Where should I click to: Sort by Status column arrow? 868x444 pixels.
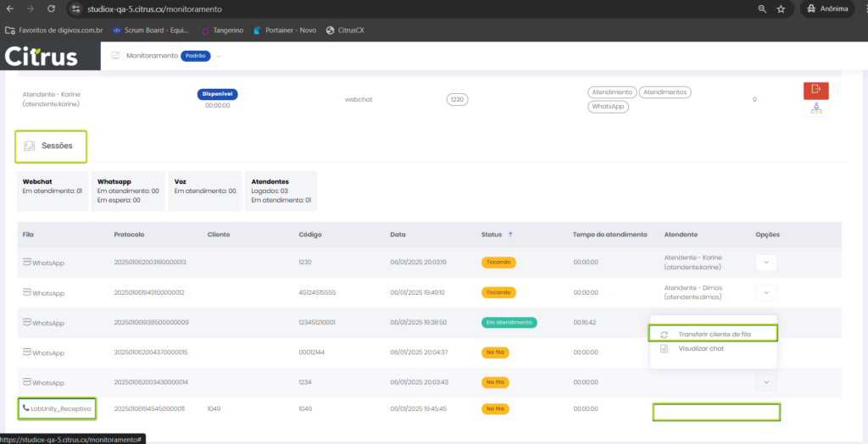(510, 235)
